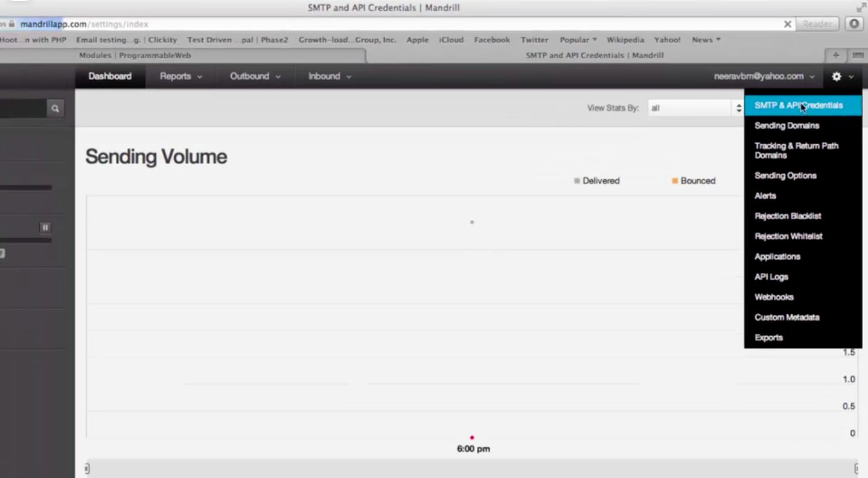Image resolution: width=868 pixels, height=478 pixels.
Task: Open the Apple bookmark
Action: (417, 40)
